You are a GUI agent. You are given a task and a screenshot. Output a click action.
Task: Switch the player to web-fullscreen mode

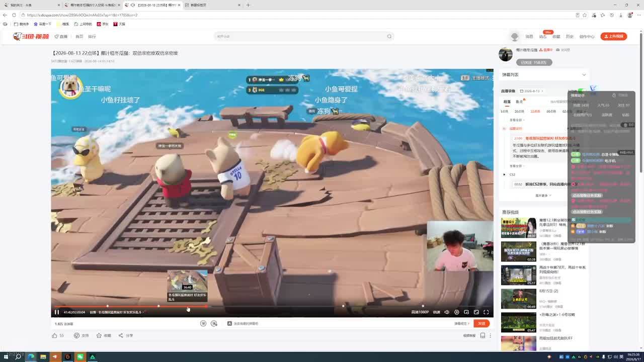point(476,312)
